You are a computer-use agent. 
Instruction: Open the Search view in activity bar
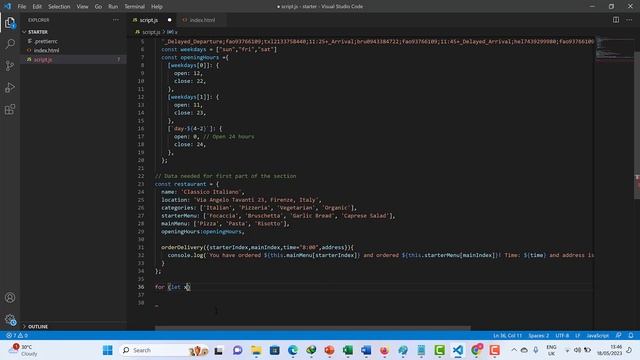click(10, 44)
